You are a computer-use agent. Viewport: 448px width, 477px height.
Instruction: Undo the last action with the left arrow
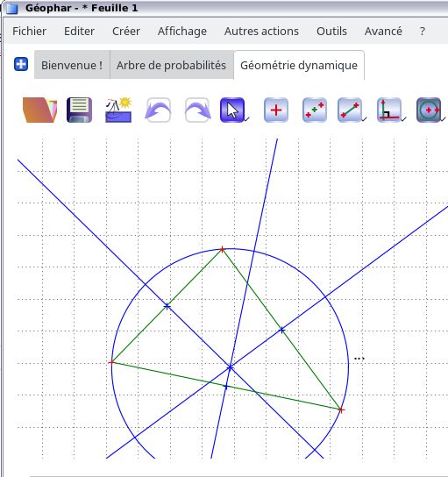(x=158, y=110)
